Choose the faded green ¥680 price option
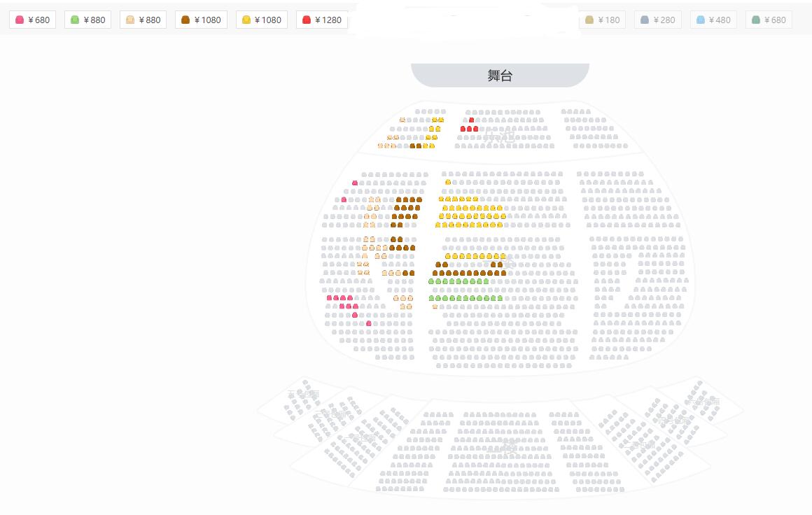The height and width of the screenshot is (515, 812). click(x=768, y=20)
